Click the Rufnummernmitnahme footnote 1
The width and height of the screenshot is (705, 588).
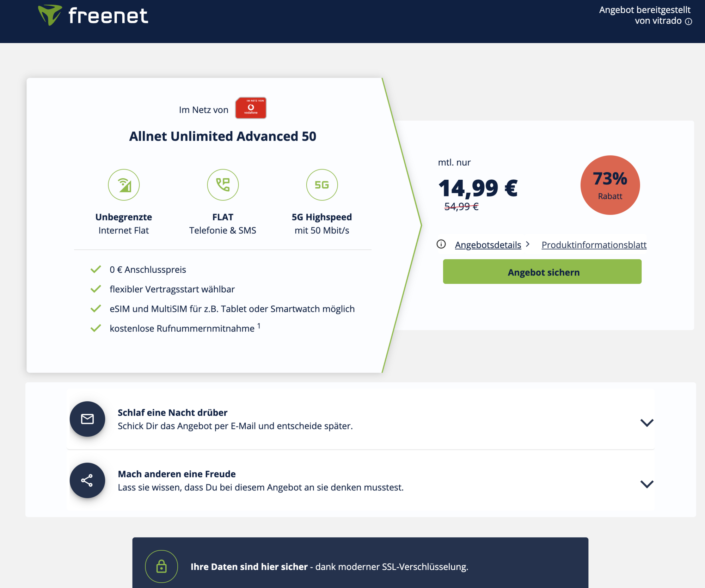coord(259,326)
